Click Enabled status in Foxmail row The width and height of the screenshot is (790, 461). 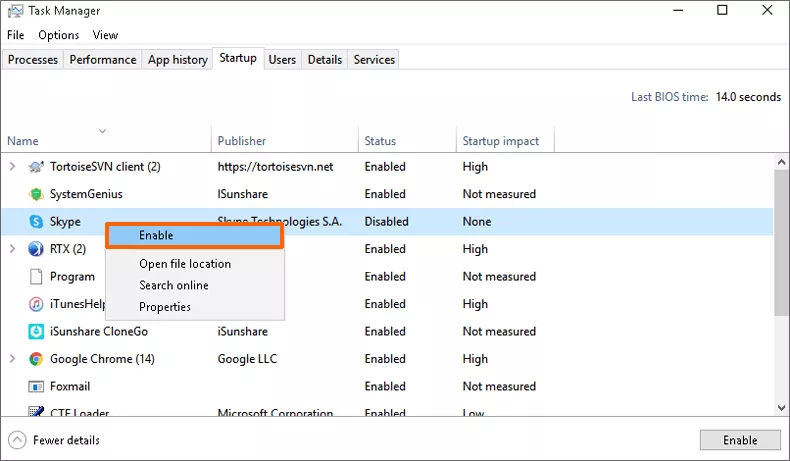[385, 386]
